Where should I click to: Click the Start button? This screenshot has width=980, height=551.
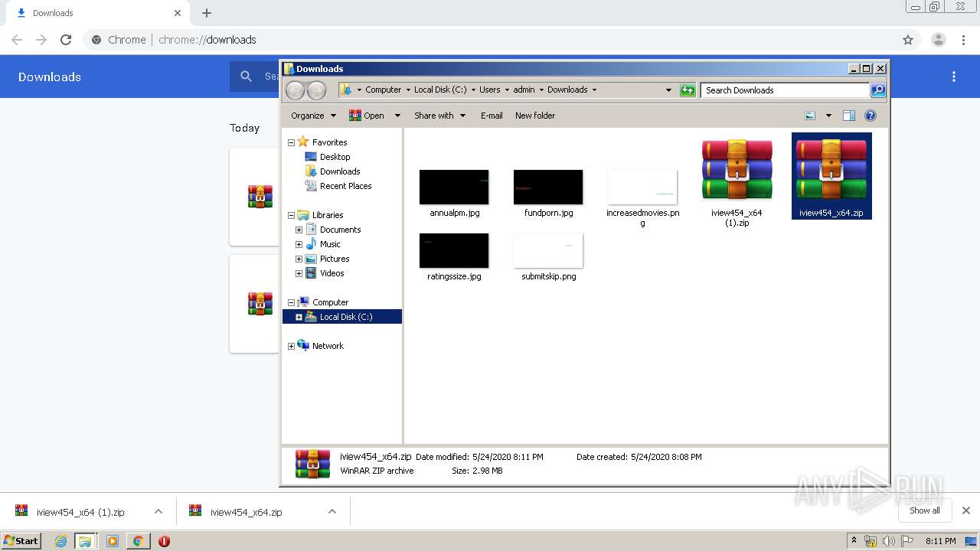[x=21, y=541]
